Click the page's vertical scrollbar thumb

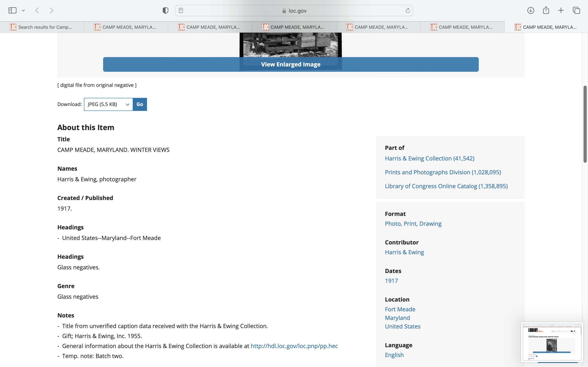coord(585,124)
